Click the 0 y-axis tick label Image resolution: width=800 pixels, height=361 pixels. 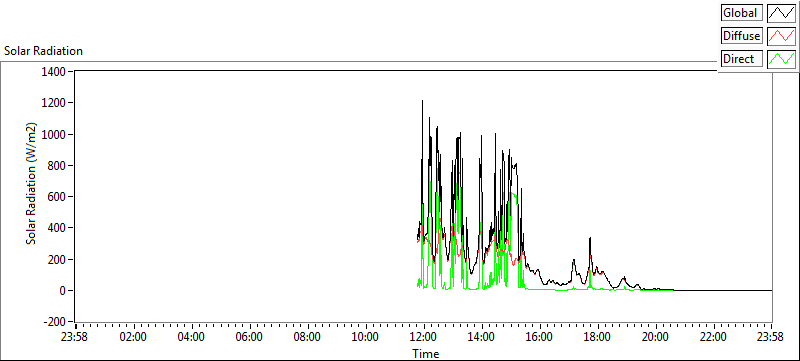[x=64, y=291]
